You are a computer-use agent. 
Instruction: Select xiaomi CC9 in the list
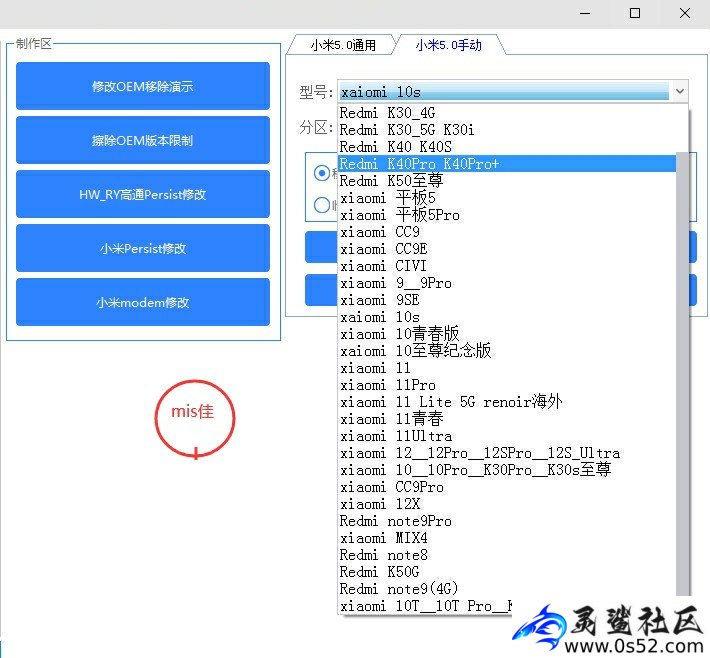(x=507, y=232)
